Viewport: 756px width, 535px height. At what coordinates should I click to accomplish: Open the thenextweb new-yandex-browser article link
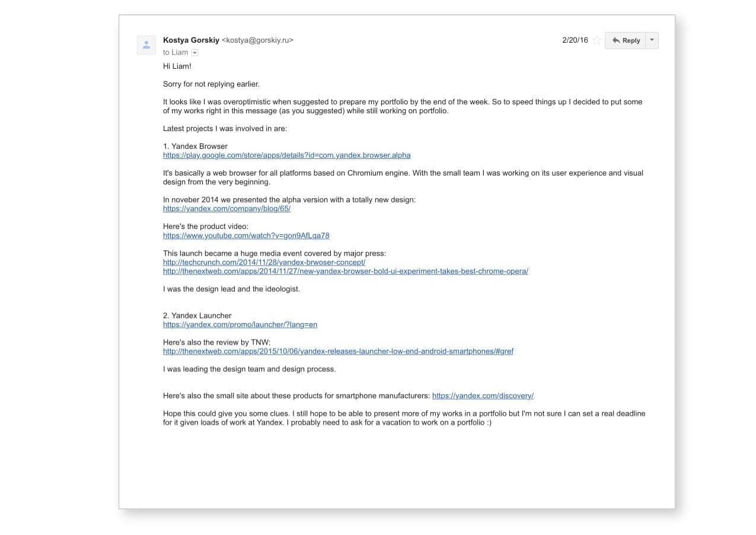coord(346,271)
